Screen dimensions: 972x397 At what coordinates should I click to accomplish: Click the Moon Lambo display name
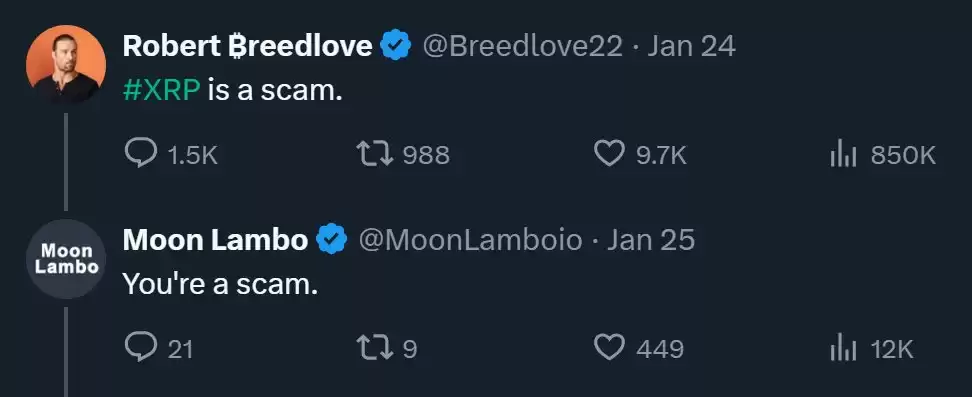point(215,240)
